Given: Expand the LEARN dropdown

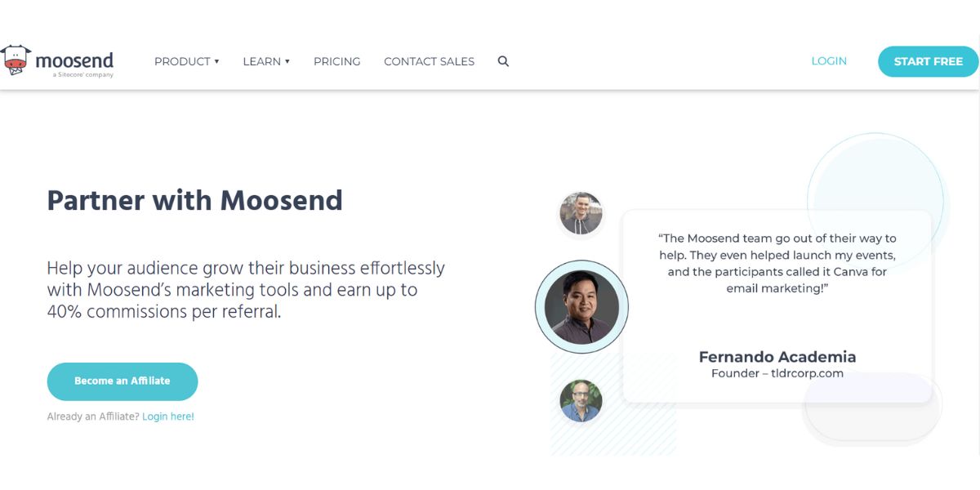Looking at the screenshot, I should tap(263, 61).
